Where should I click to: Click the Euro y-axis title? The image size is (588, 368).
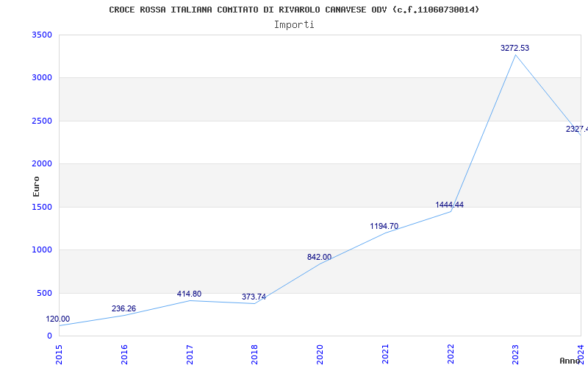tap(36, 186)
